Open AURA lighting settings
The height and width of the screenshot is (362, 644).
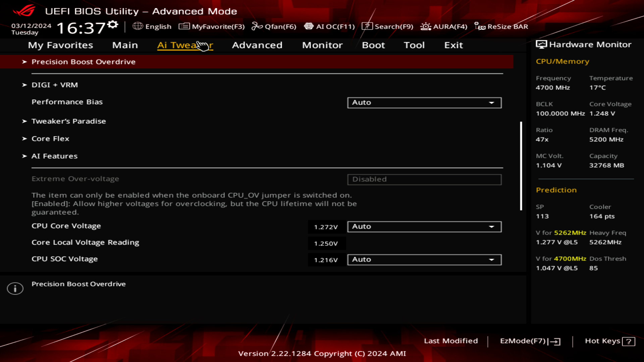click(443, 26)
